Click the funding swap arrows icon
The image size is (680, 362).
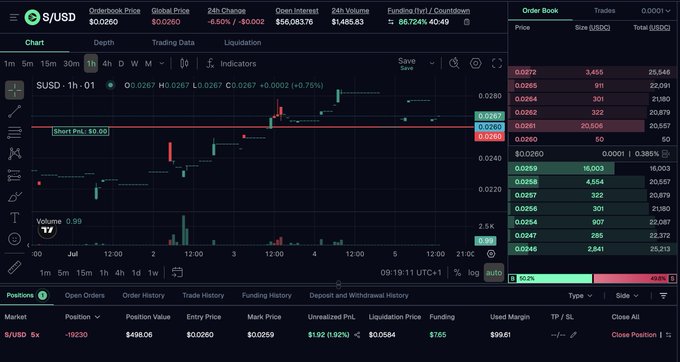(391, 22)
